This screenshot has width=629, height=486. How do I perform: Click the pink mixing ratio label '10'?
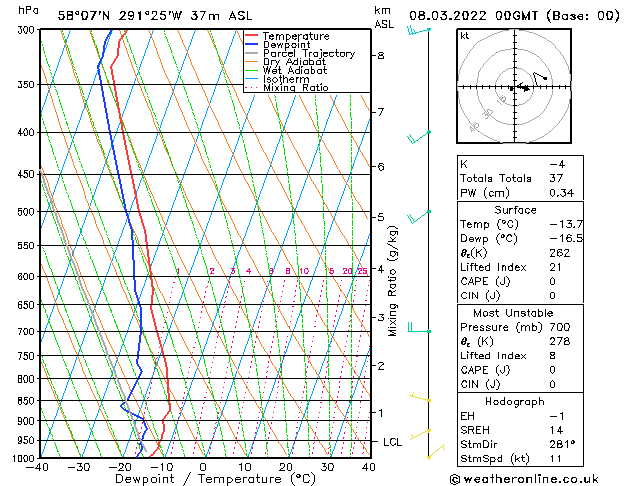pyautogui.click(x=304, y=271)
